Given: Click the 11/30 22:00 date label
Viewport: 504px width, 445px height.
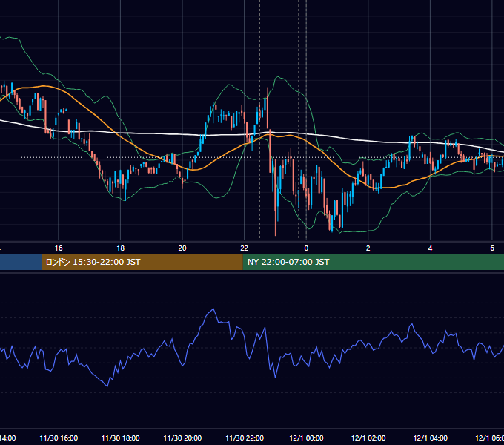Looking at the screenshot, I should tap(245, 438).
